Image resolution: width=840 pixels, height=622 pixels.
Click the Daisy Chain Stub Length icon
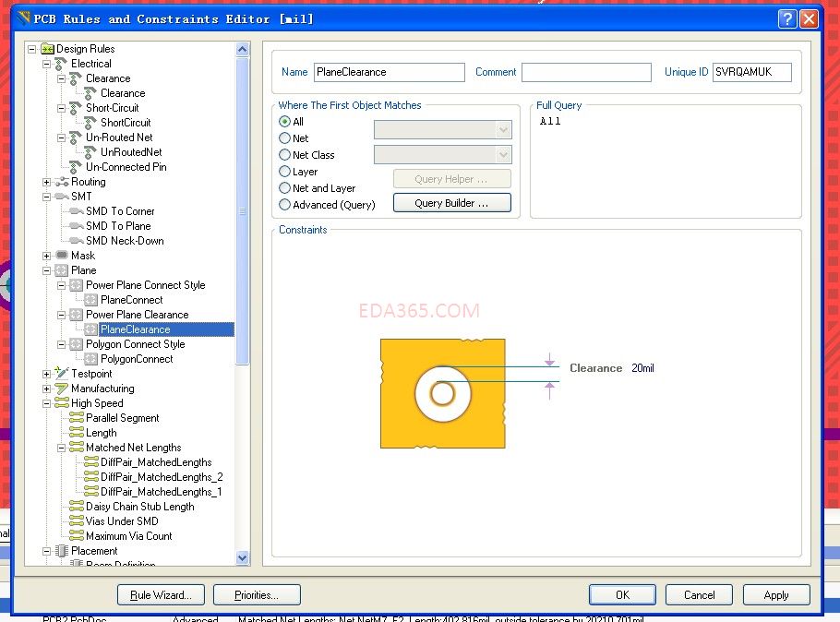pyautogui.click(x=77, y=507)
